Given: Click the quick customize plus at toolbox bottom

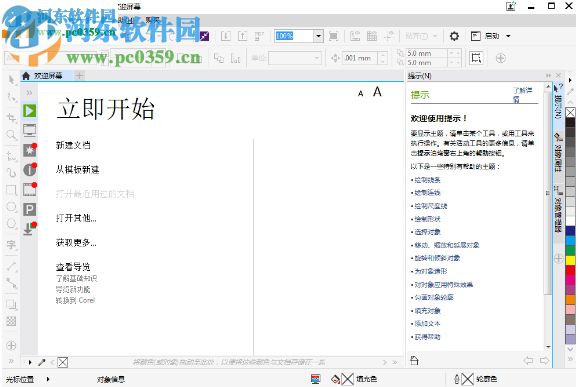Looking at the screenshot, I should (11, 345).
